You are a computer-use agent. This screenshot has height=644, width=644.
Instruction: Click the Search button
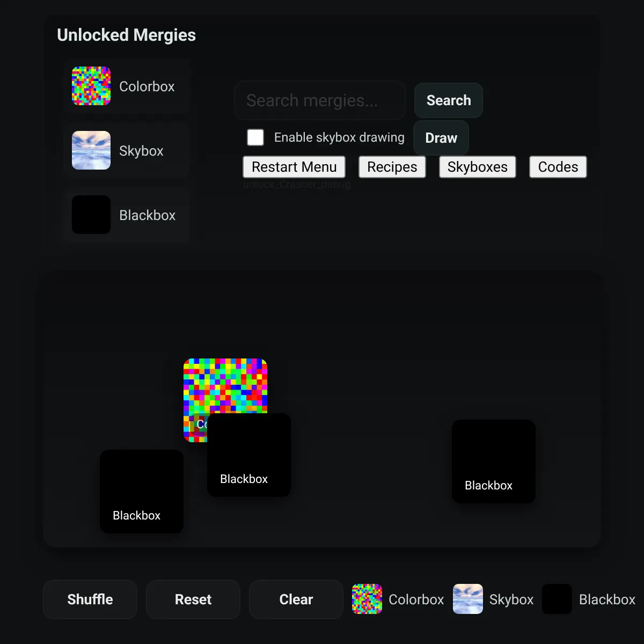pyautogui.click(x=449, y=100)
